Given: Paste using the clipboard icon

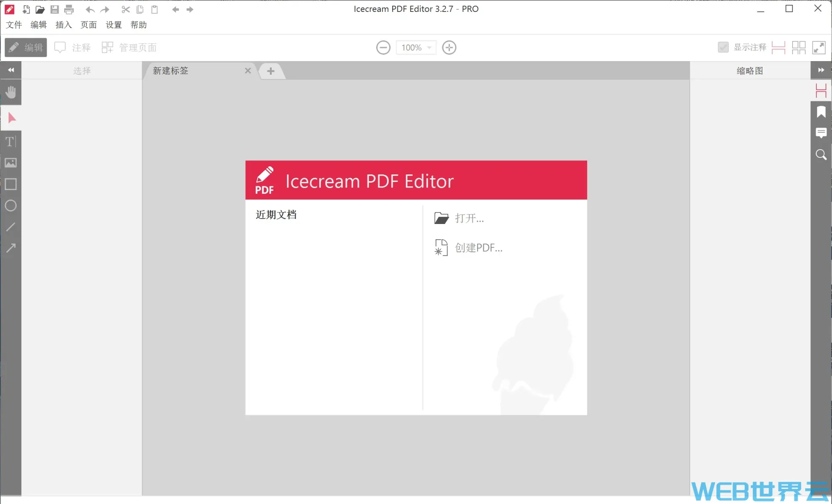Looking at the screenshot, I should [x=155, y=9].
